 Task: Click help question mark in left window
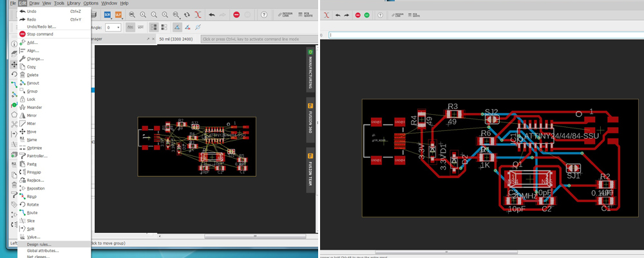[x=264, y=15]
